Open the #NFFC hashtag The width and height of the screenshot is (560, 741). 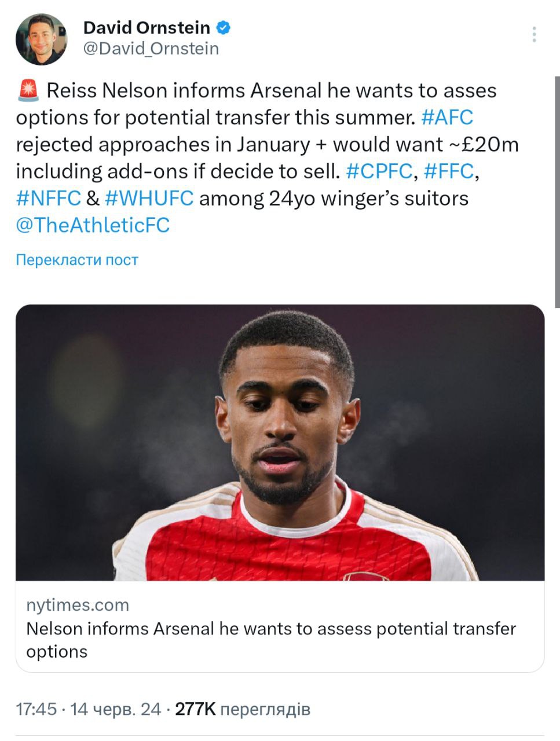pos(48,198)
